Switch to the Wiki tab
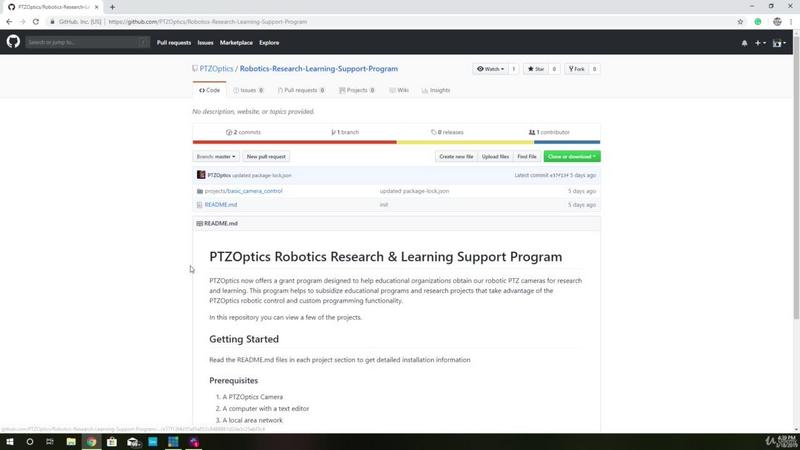The width and height of the screenshot is (800, 450). coord(399,90)
